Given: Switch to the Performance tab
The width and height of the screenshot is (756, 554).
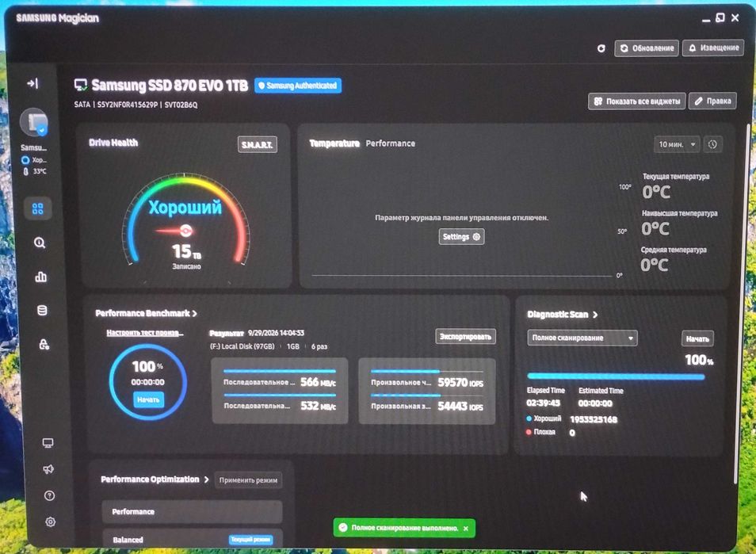Looking at the screenshot, I should pos(390,143).
